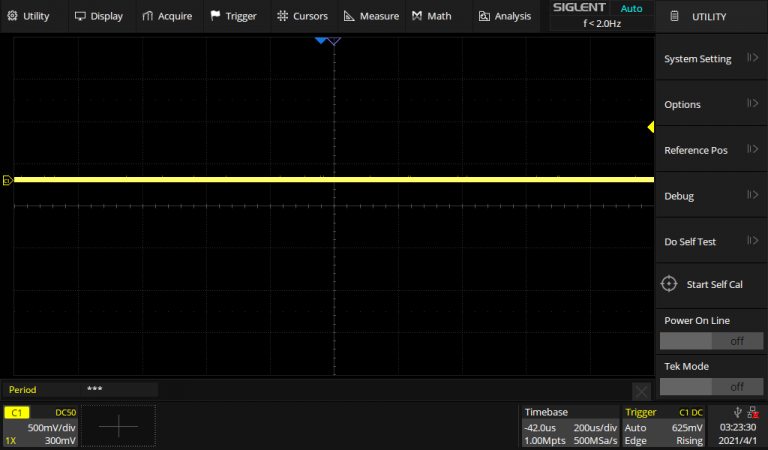Toggle channel C1 on or off

click(17, 412)
